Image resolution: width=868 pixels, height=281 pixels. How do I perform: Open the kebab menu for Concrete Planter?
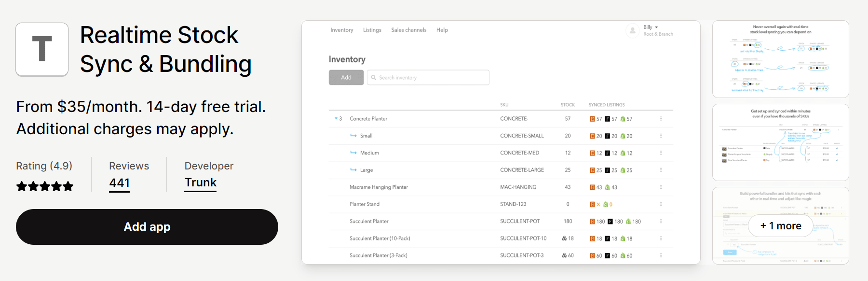pos(661,119)
